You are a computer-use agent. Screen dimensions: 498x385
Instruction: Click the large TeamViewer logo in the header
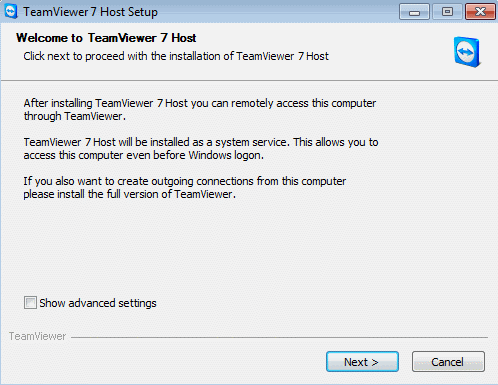(x=467, y=52)
